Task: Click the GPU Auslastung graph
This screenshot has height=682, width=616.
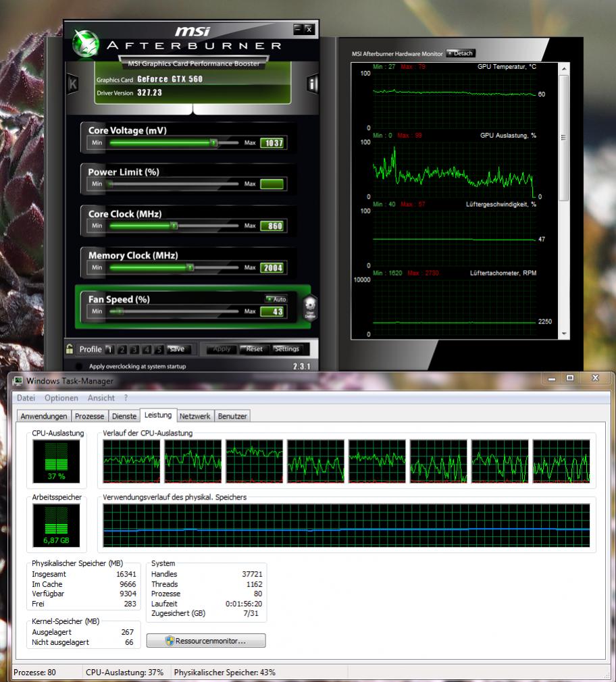Action: [x=454, y=169]
